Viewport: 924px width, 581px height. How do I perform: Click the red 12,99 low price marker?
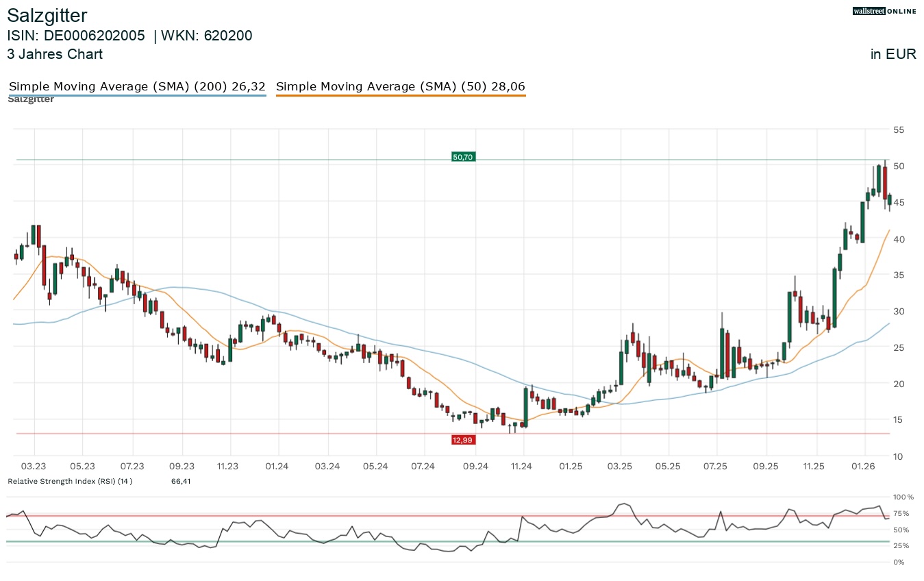pyautogui.click(x=463, y=440)
